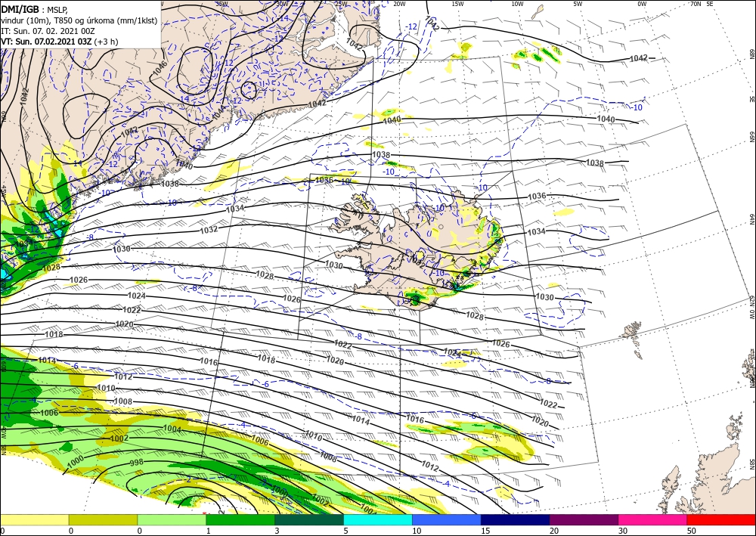Image resolution: width=756 pixels, height=536 pixels.
Task: Click the '35W' longitude label
Action: click(222, 4)
